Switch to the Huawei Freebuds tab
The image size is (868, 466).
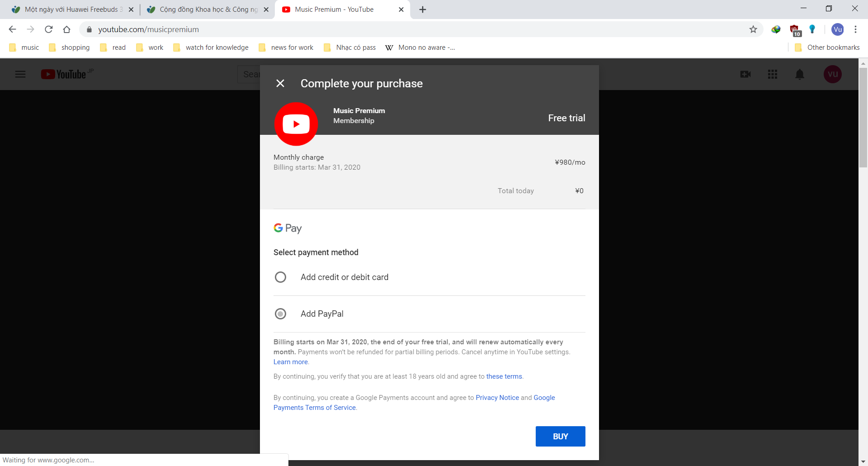coord(68,9)
